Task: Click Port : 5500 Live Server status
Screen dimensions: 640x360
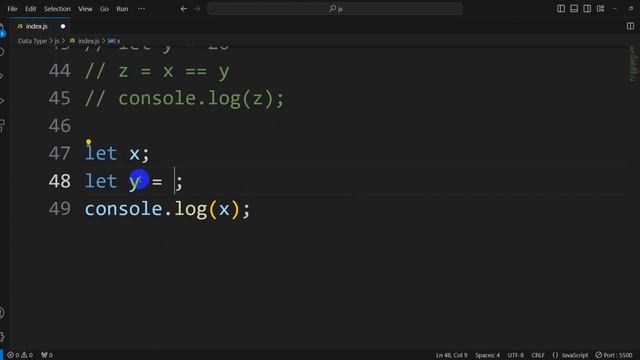Action: [613, 355]
